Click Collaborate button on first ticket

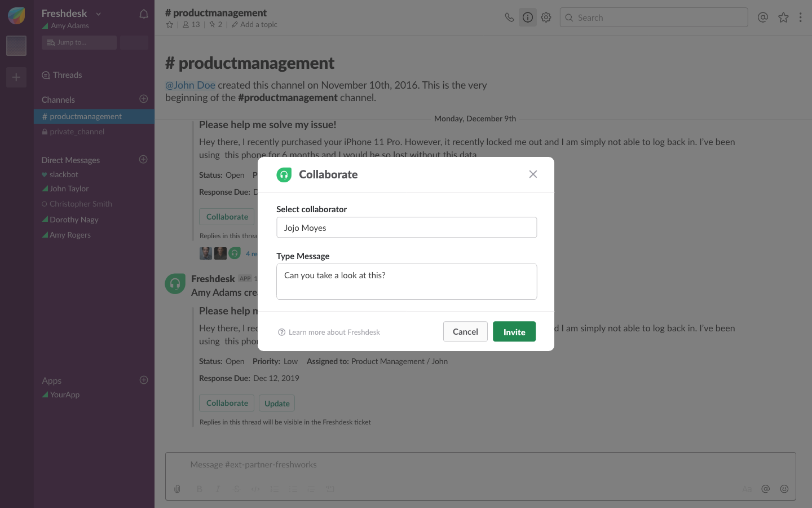[227, 217]
